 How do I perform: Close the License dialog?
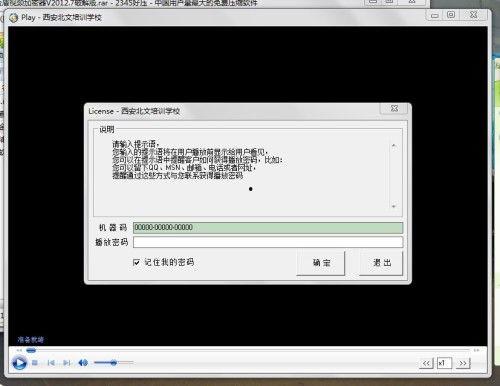tap(394, 109)
